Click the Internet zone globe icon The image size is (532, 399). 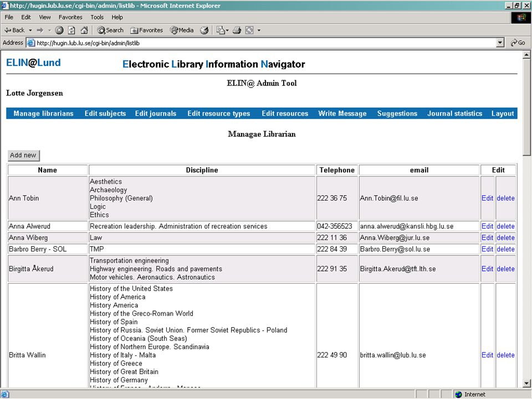459,394
